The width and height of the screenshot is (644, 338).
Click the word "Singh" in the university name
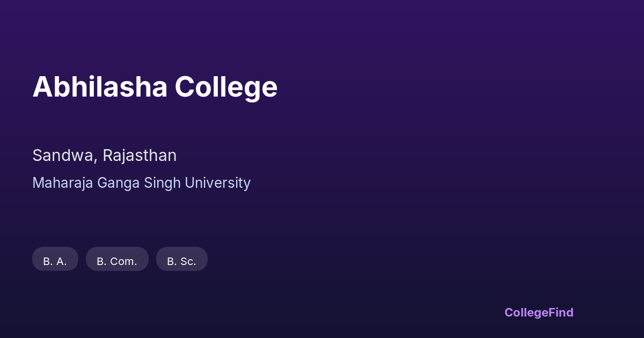(163, 183)
